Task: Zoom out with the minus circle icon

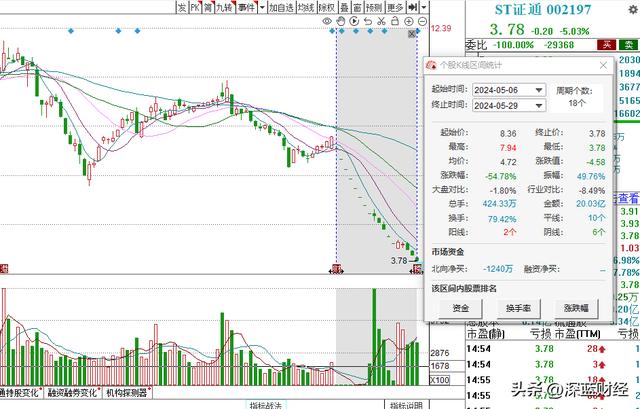Action: (x=422, y=21)
